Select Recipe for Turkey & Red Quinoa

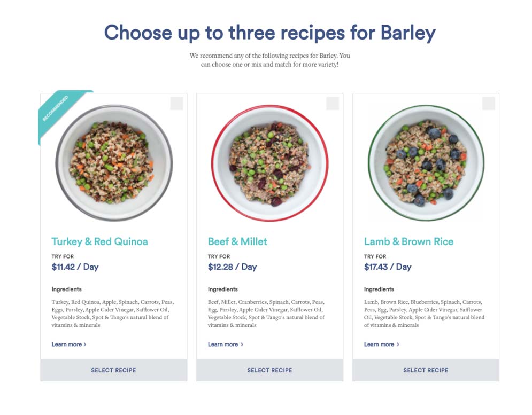114,370
